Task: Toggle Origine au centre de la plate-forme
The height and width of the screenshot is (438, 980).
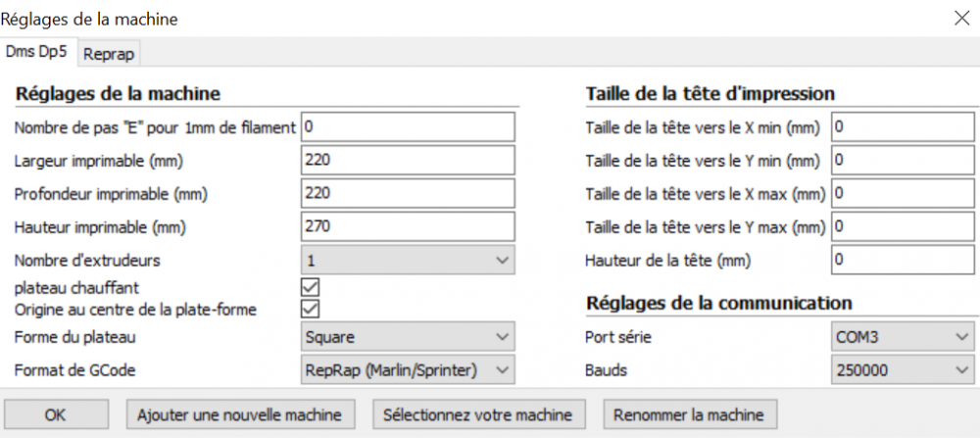Action: tap(311, 309)
